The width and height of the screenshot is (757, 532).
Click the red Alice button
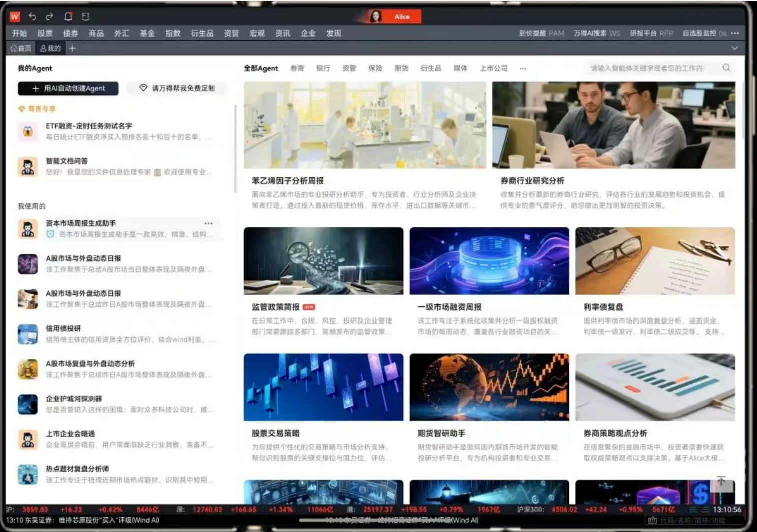[402, 17]
